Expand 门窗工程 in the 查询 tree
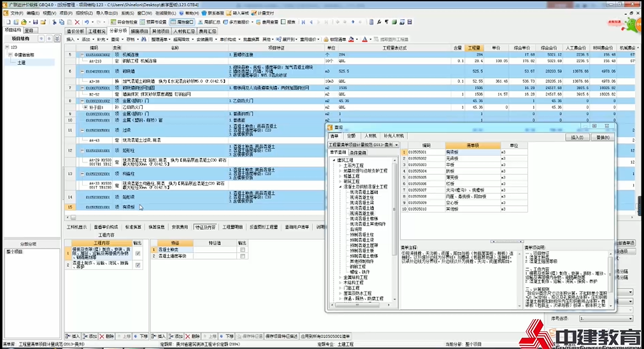644x349 pixels. tap(340, 288)
